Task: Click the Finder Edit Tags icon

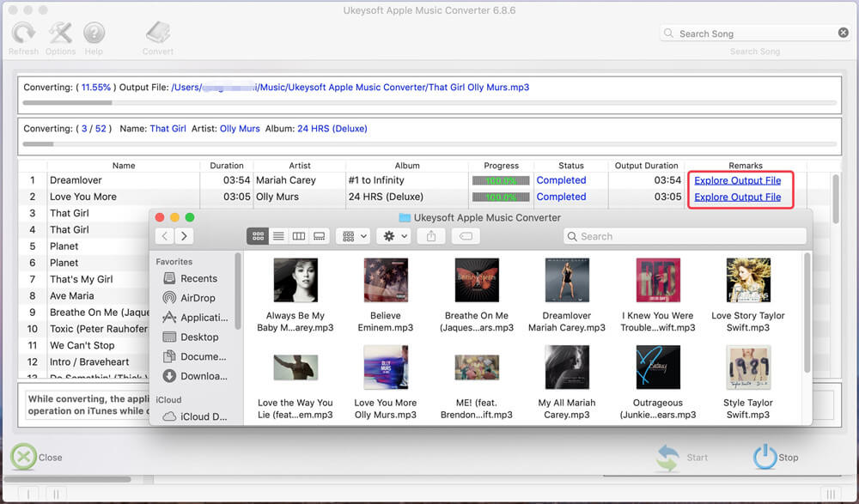Action: [x=465, y=236]
